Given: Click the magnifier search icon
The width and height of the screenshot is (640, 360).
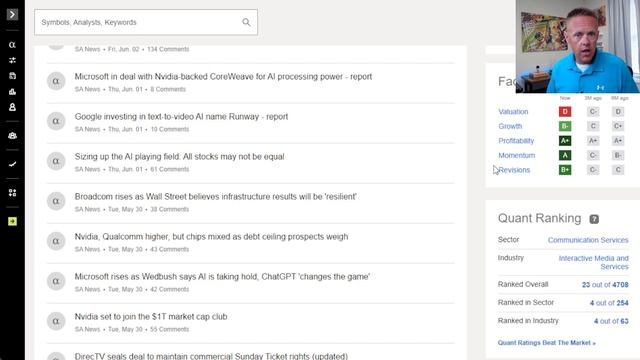Looking at the screenshot, I should [x=246, y=22].
